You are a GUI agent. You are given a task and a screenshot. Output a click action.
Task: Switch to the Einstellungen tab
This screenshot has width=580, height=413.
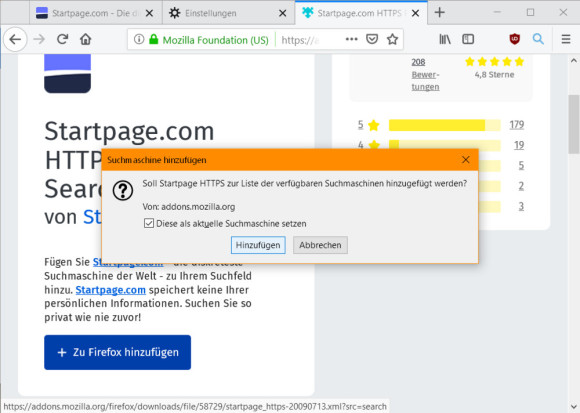pyautogui.click(x=228, y=13)
